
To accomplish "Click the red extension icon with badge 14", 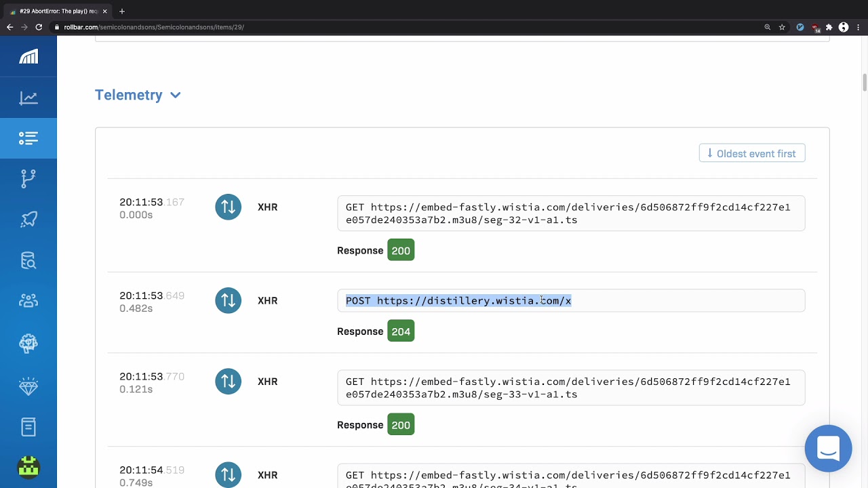I will (815, 28).
